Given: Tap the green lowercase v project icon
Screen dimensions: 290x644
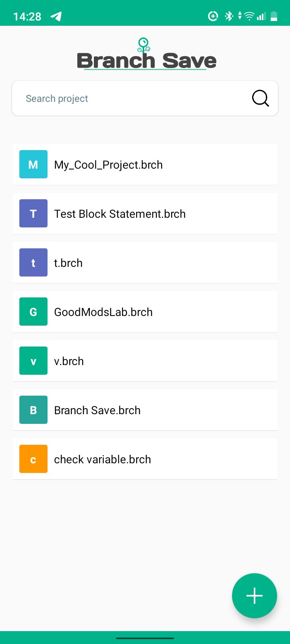Looking at the screenshot, I should (x=33, y=361).
